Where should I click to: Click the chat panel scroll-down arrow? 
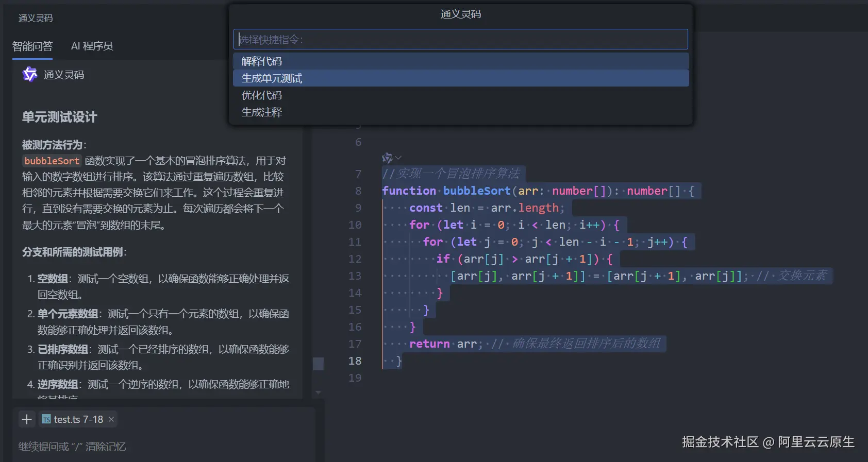click(x=318, y=392)
